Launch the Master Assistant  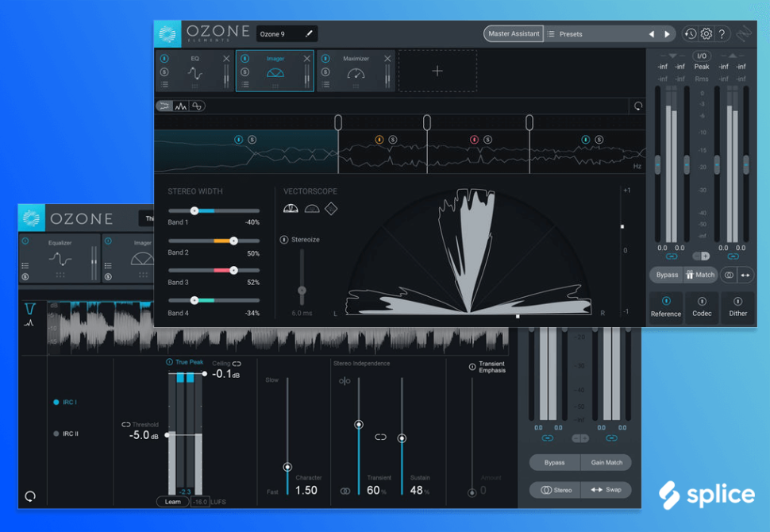[x=513, y=34]
